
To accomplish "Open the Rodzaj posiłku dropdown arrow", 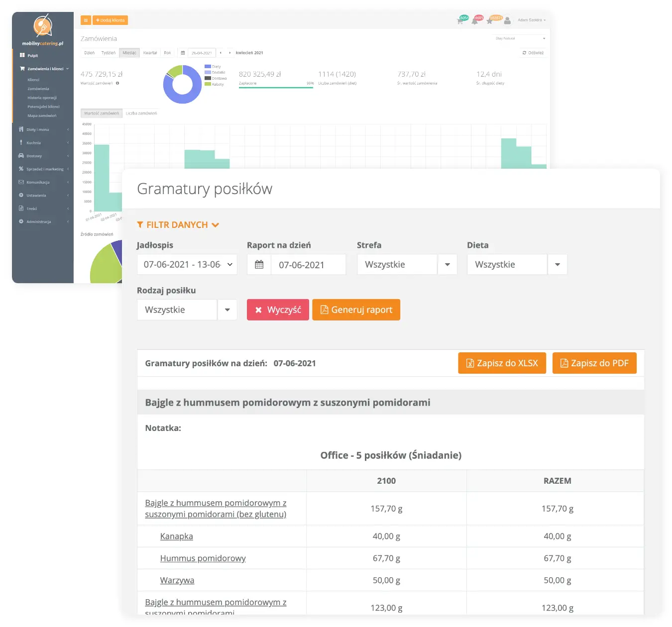I will pos(227,310).
